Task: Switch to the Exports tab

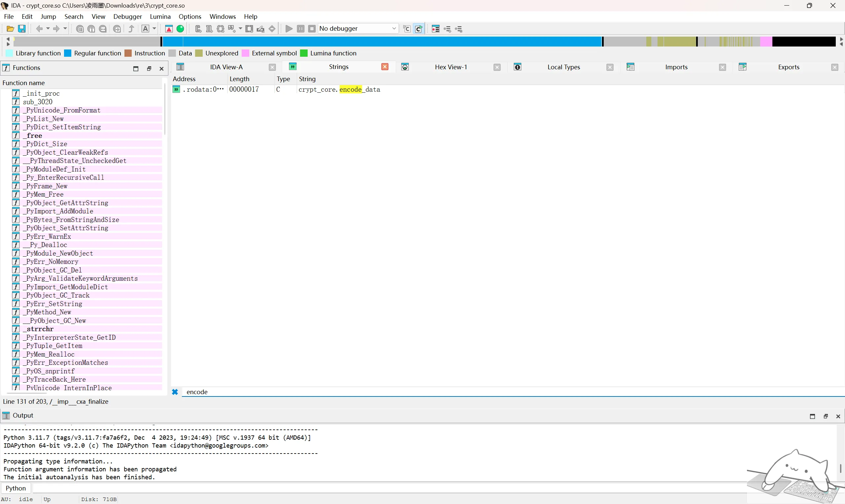Action: coord(789,67)
